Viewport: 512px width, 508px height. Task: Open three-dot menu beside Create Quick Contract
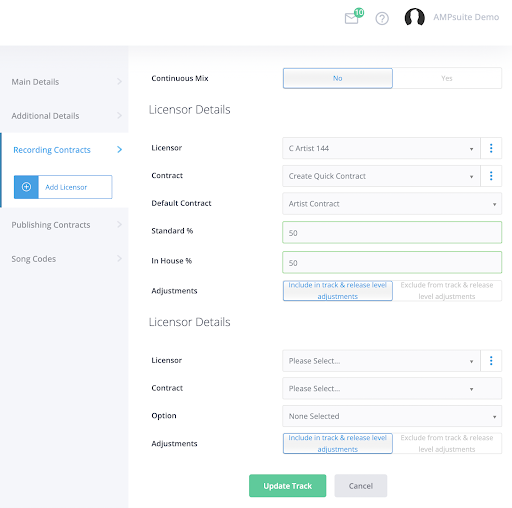tap(491, 176)
